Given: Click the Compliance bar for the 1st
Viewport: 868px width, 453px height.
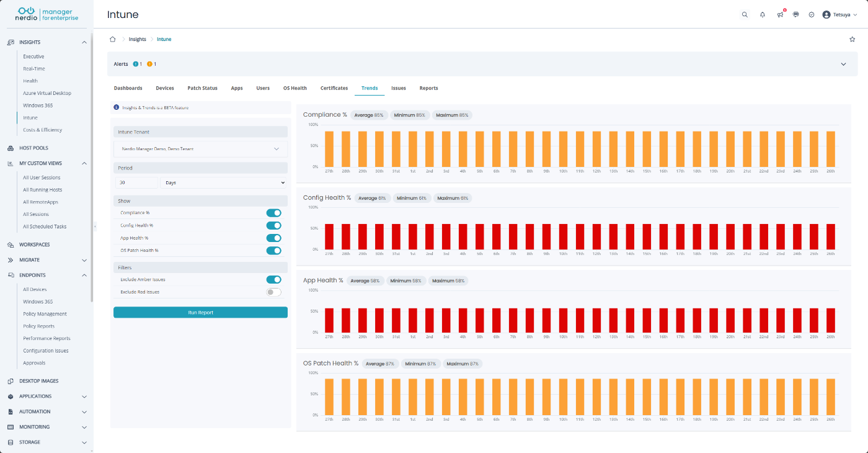Looking at the screenshot, I should [413, 149].
